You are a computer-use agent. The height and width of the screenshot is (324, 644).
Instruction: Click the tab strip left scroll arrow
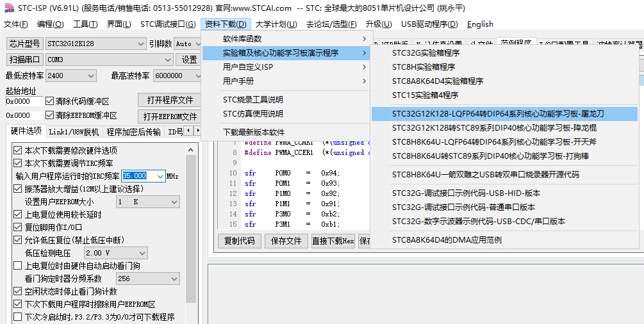click(188, 131)
